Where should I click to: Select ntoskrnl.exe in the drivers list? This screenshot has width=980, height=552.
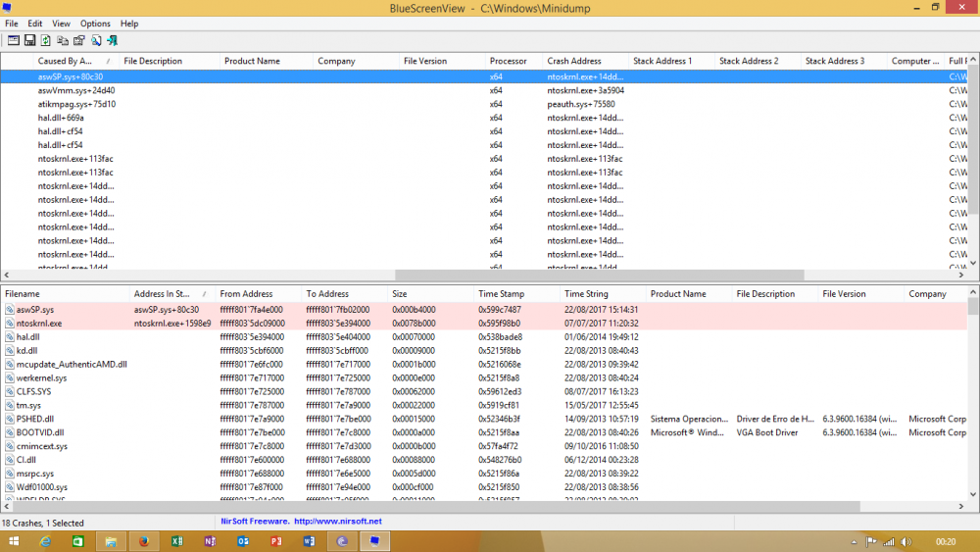click(39, 323)
